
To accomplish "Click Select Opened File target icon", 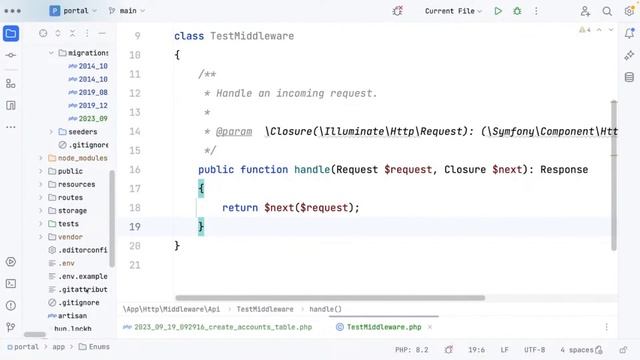I will [x=43, y=33].
